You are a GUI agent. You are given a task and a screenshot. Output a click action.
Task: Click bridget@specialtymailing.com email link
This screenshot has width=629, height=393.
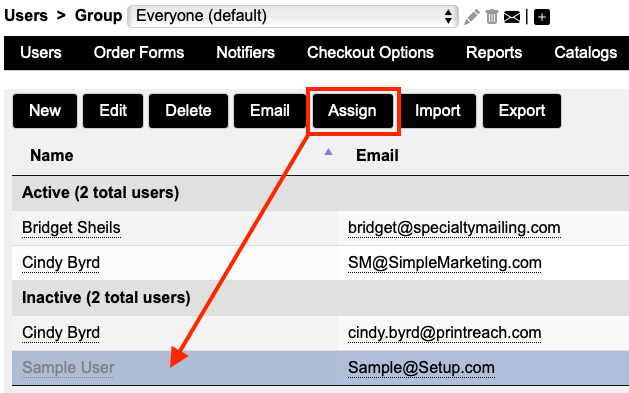(x=454, y=228)
